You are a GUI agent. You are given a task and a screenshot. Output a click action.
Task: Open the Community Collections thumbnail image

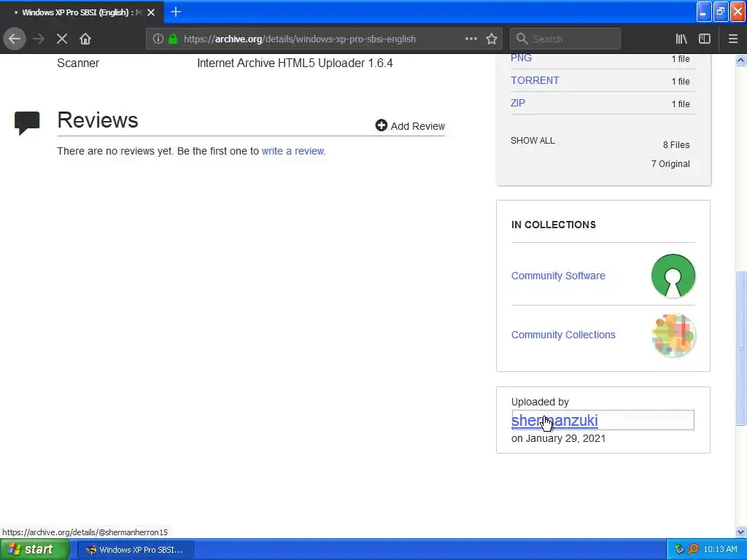(673, 335)
